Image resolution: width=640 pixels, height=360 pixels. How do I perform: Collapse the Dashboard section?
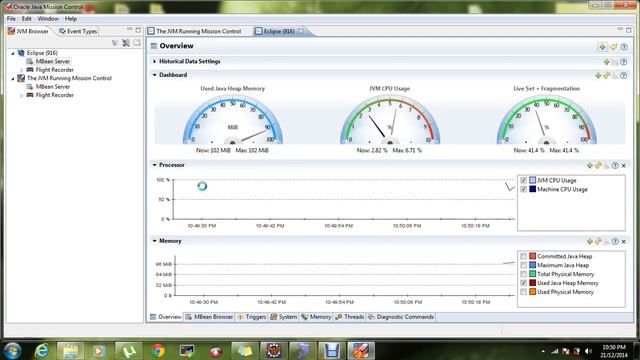pos(154,75)
